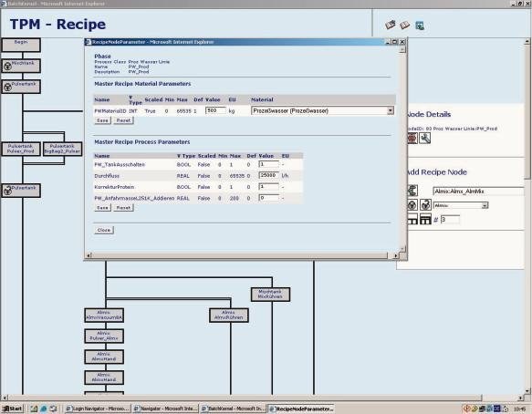This screenshot has height=414, width=532.
Task: Click the wrench icon under Node Details
Action: point(424,138)
